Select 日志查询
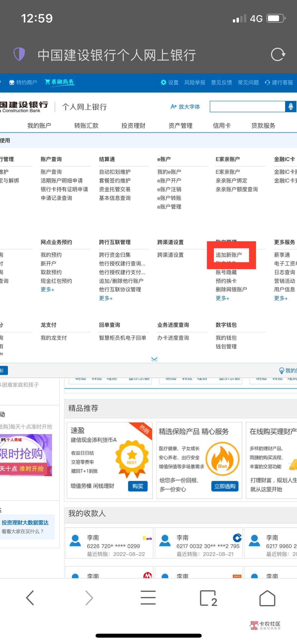Image resolution: width=297 pixels, height=644 pixels. pos(285,272)
